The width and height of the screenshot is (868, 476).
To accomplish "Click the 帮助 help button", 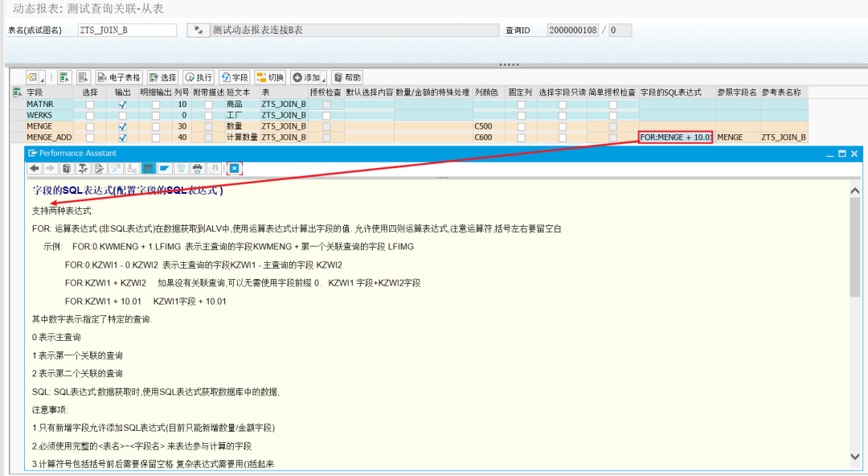I will pos(347,77).
